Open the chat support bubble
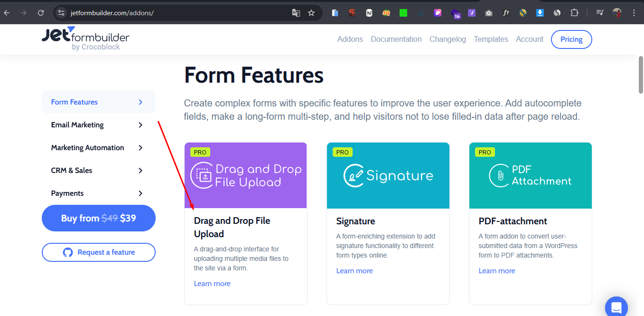Screen dimensions: 644x316 616,307
